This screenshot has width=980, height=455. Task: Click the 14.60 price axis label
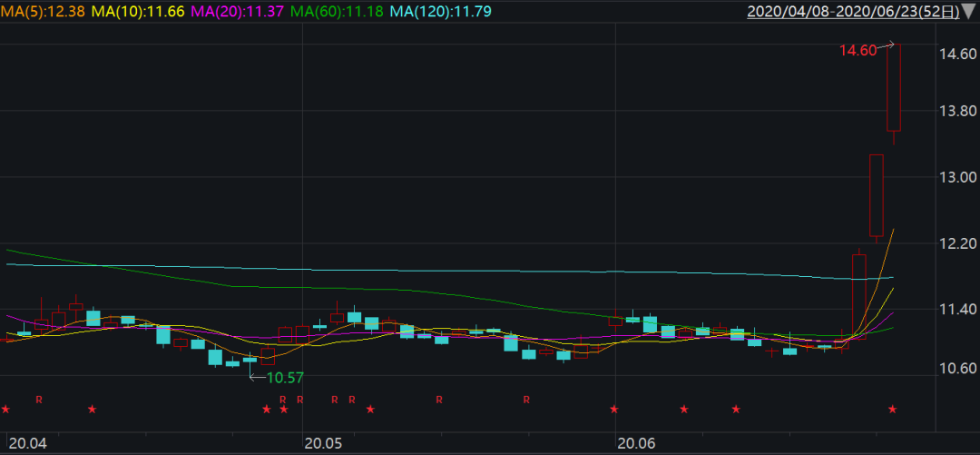pos(959,54)
